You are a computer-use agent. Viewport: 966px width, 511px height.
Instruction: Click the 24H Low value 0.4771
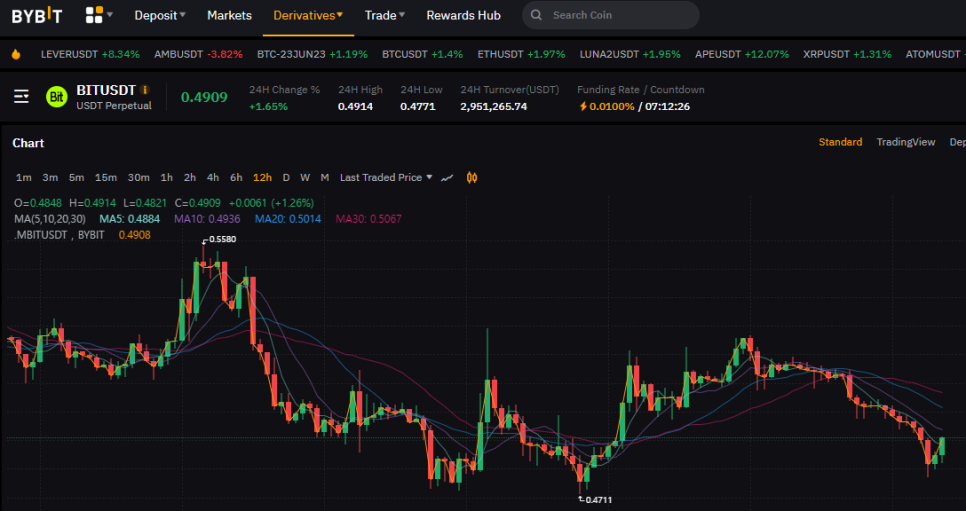[x=418, y=107]
